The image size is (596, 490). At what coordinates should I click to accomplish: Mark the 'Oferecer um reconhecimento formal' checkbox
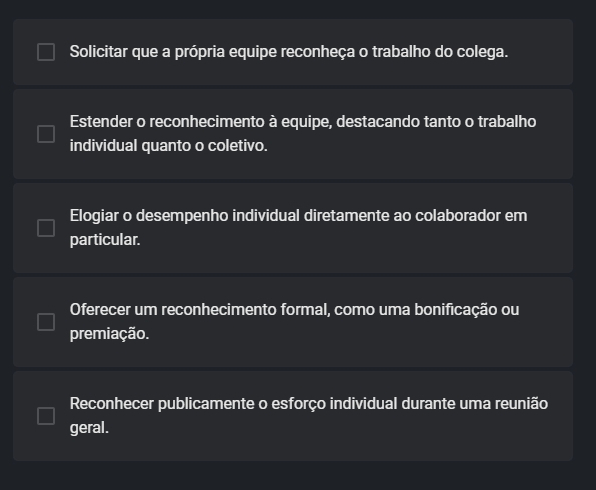[46, 322]
